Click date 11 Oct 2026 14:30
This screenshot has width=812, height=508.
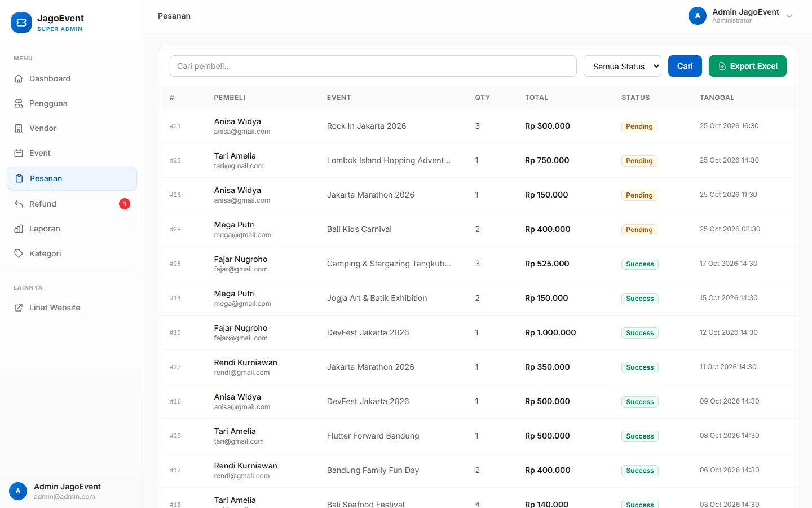(728, 367)
